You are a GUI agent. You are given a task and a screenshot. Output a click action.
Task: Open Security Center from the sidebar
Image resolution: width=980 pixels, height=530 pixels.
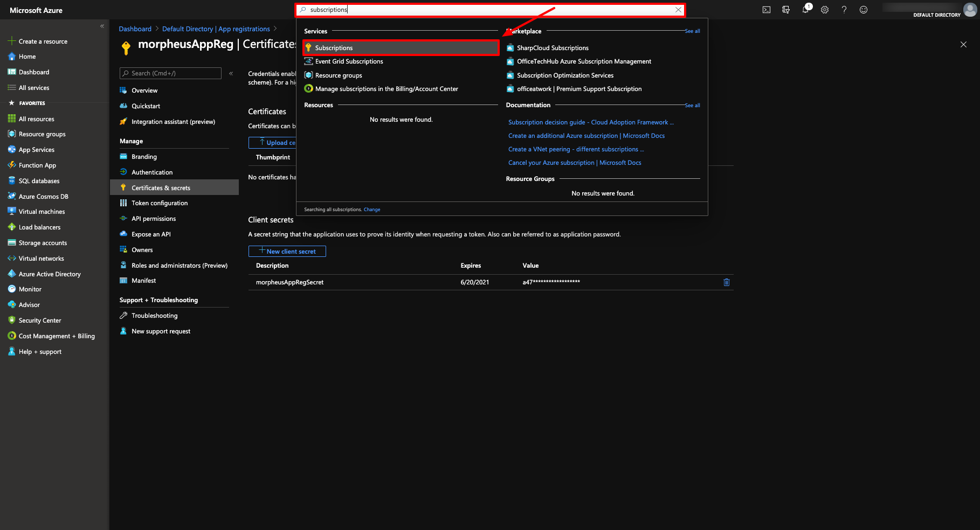pos(39,320)
